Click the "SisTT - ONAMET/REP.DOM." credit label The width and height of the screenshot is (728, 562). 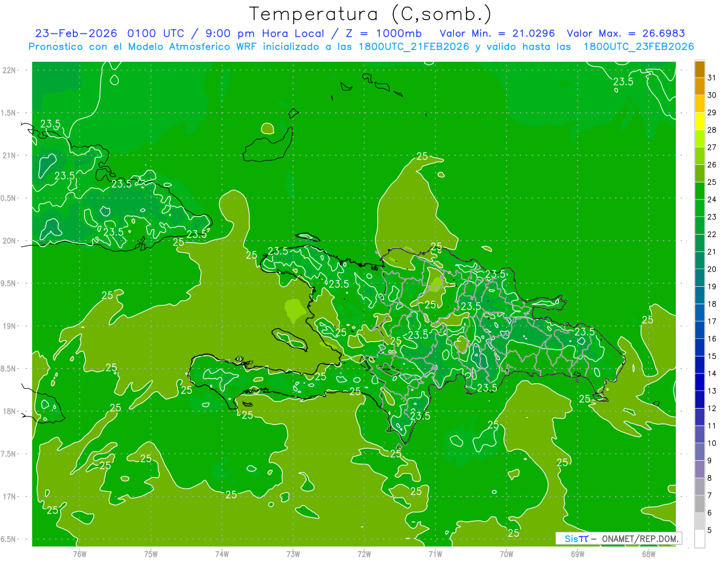(x=619, y=538)
